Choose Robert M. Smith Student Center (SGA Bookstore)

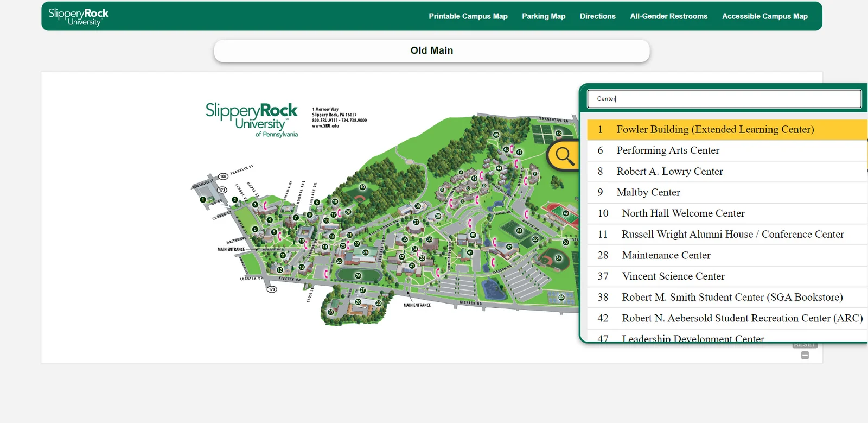click(x=727, y=298)
